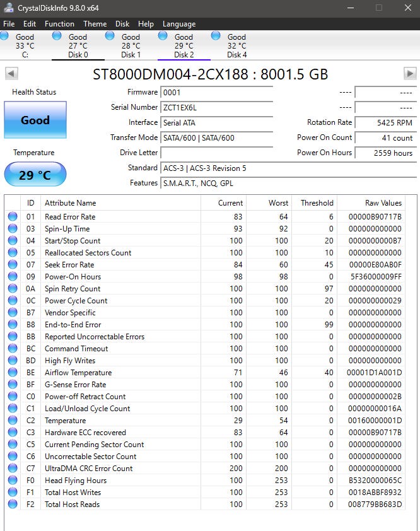The height and width of the screenshot is (531, 420).
Task: Click the status orb for Power-On Hours row
Action: pos(13,276)
